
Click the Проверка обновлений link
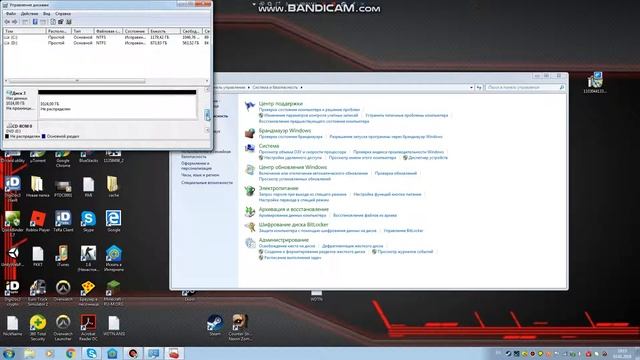[x=396, y=173]
